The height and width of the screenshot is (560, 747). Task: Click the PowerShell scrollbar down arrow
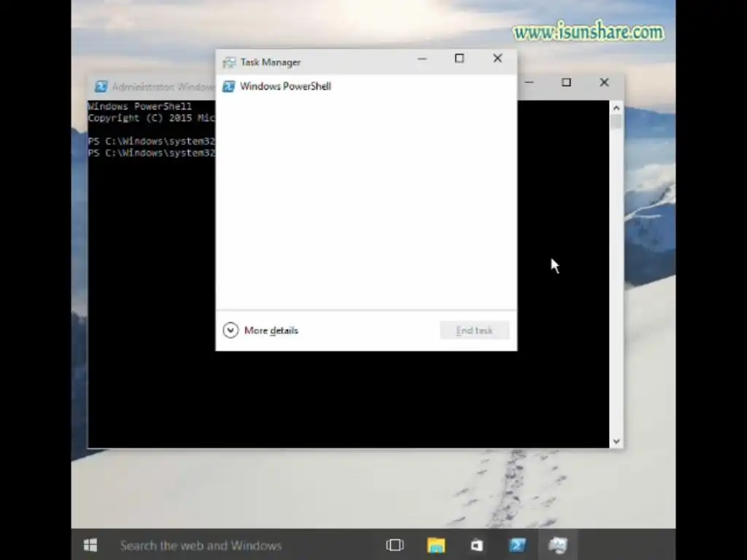pos(616,441)
